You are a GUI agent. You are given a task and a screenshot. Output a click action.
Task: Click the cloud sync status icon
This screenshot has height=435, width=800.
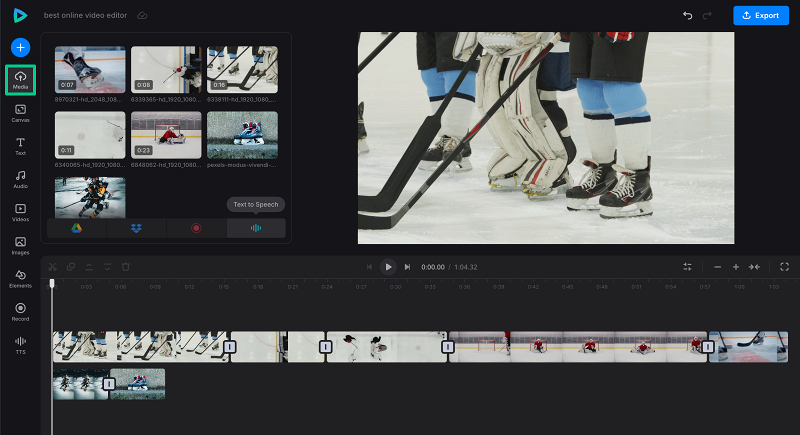click(142, 15)
